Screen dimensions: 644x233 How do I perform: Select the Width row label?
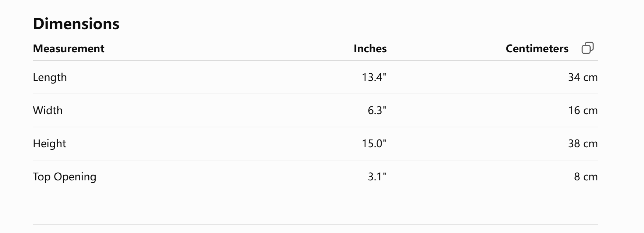[48, 110]
